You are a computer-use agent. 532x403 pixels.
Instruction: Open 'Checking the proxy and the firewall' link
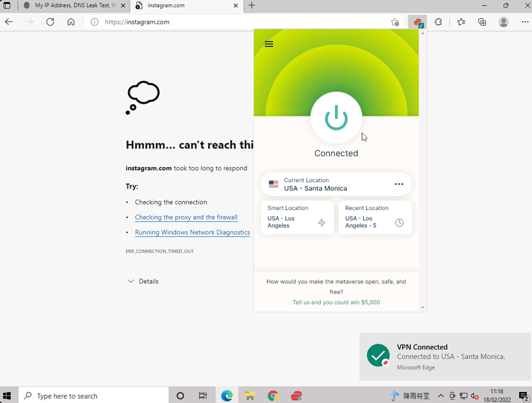186,217
